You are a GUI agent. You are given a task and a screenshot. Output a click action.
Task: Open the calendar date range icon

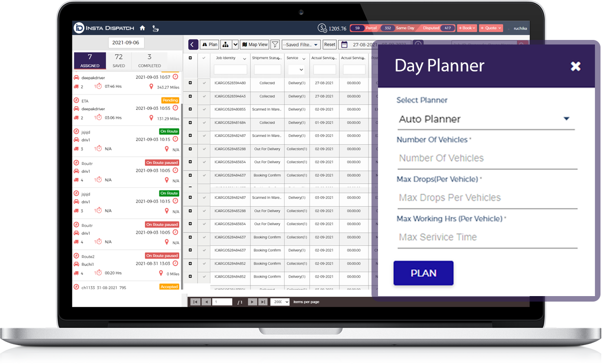[344, 44]
